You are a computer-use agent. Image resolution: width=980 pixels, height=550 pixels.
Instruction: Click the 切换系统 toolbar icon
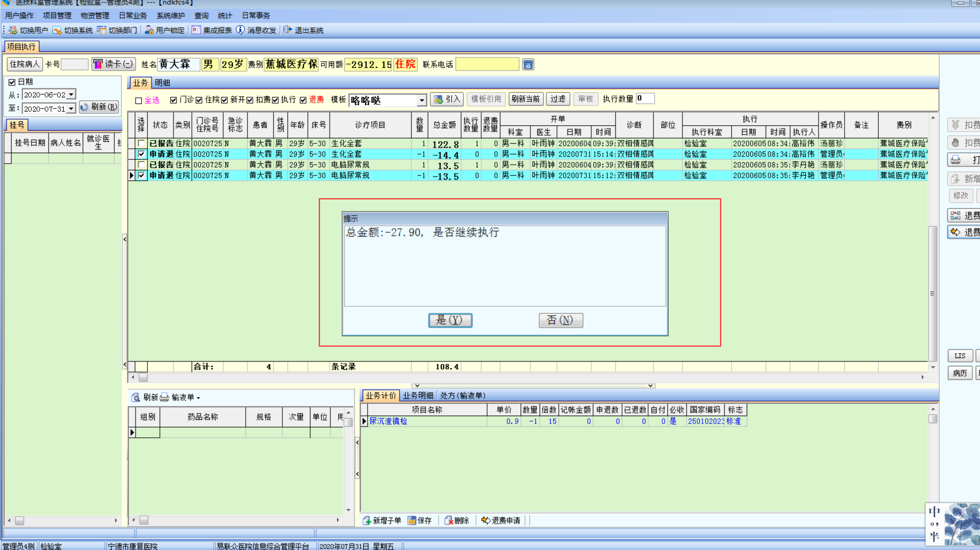tap(57, 30)
